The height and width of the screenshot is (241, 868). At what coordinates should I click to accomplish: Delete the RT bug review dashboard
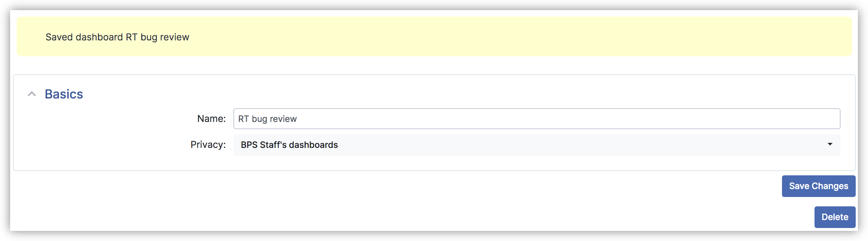click(x=835, y=217)
